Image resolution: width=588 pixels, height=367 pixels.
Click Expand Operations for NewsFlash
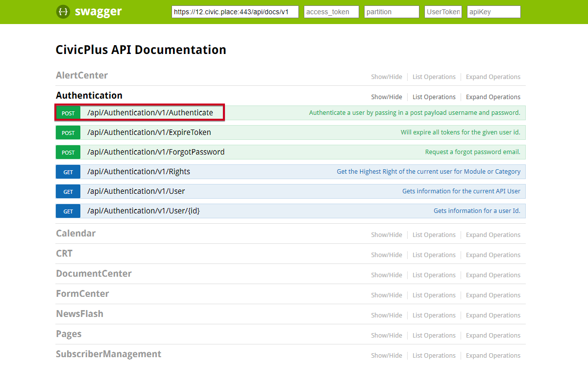(x=493, y=315)
